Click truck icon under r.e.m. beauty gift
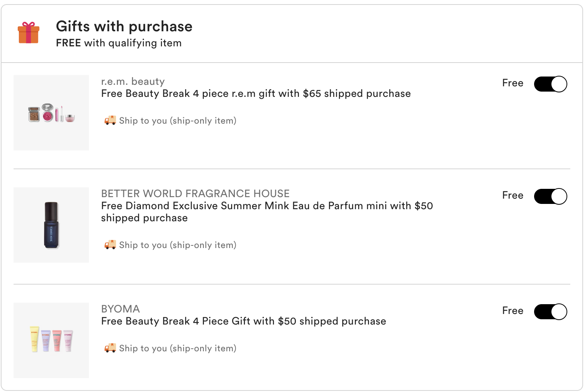Viewport: 588px width, 392px height. [x=110, y=120]
